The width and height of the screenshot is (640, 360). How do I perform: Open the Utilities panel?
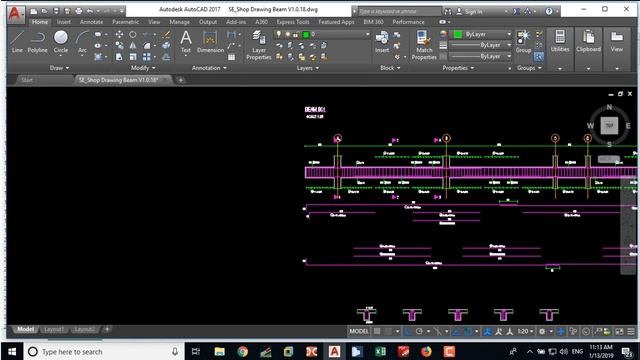[560, 41]
